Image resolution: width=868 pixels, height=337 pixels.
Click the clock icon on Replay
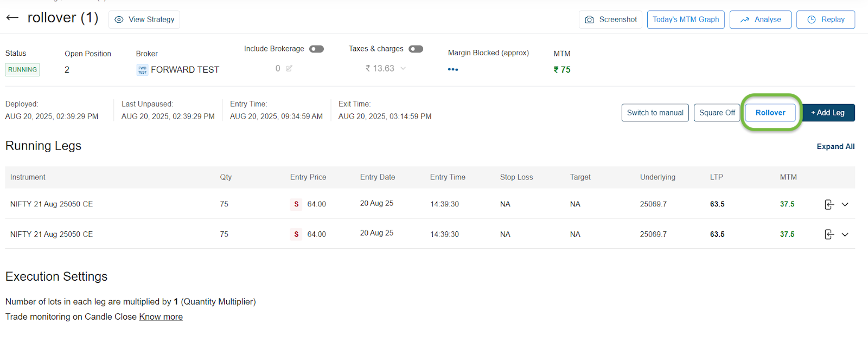click(x=812, y=20)
